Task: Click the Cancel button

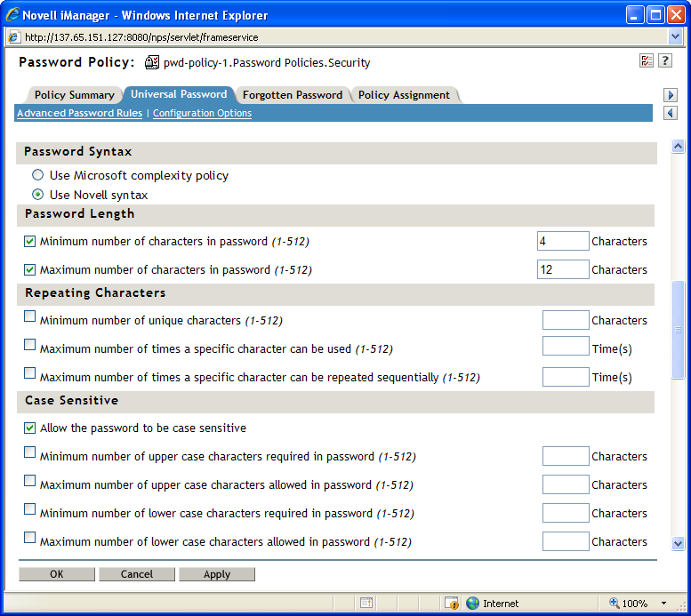Action: pyautogui.click(x=137, y=573)
